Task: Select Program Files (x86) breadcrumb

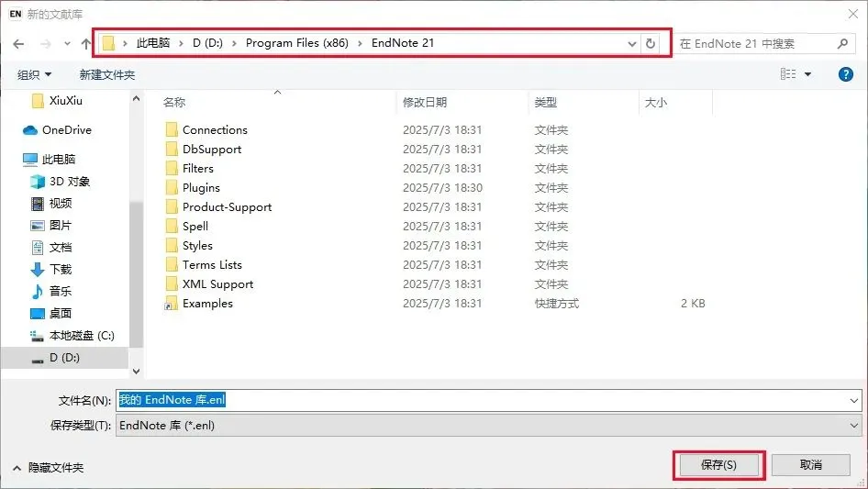Action: tap(296, 43)
